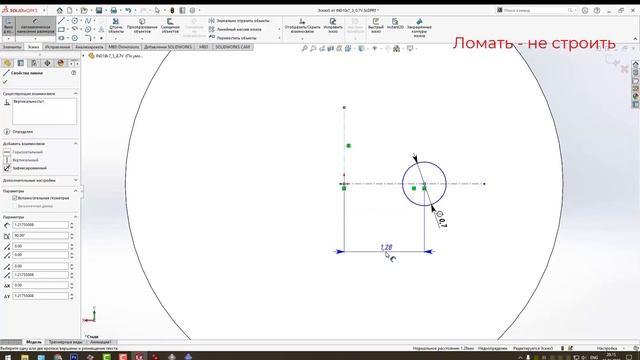Collapse the bottom Parameters section

tap(76, 217)
